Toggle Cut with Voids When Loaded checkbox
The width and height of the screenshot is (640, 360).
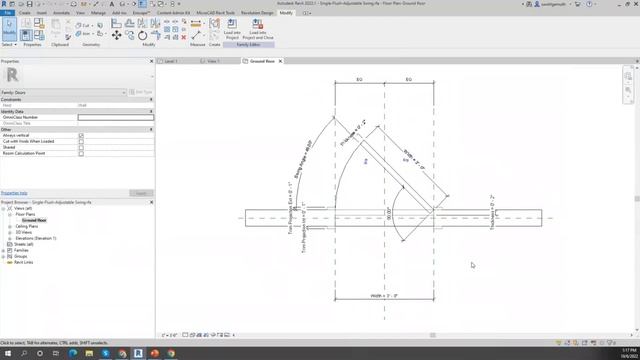pyautogui.click(x=81, y=142)
